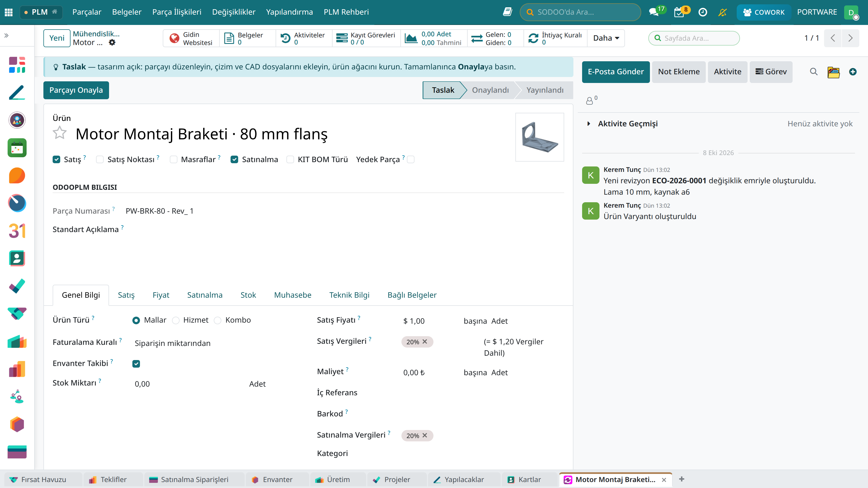Viewport: 868px width, 488px height.
Task: Open the gear settings icon beside breadcrumb
Action: click(112, 43)
